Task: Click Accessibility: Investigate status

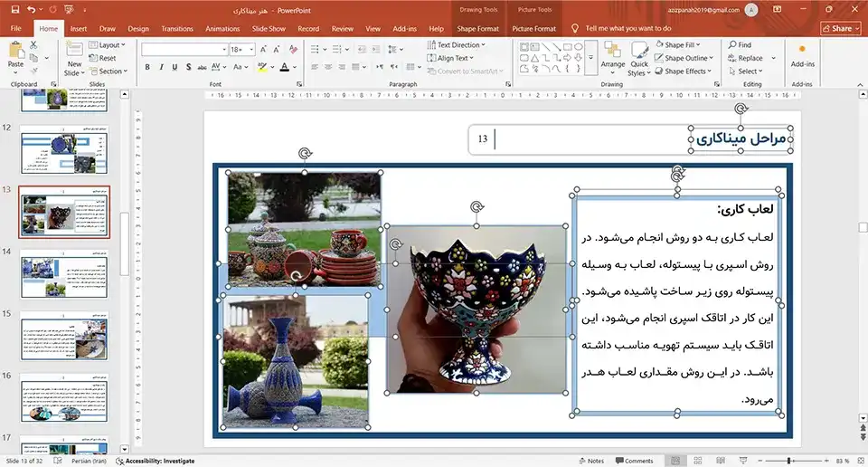Action: pyautogui.click(x=155, y=461)
